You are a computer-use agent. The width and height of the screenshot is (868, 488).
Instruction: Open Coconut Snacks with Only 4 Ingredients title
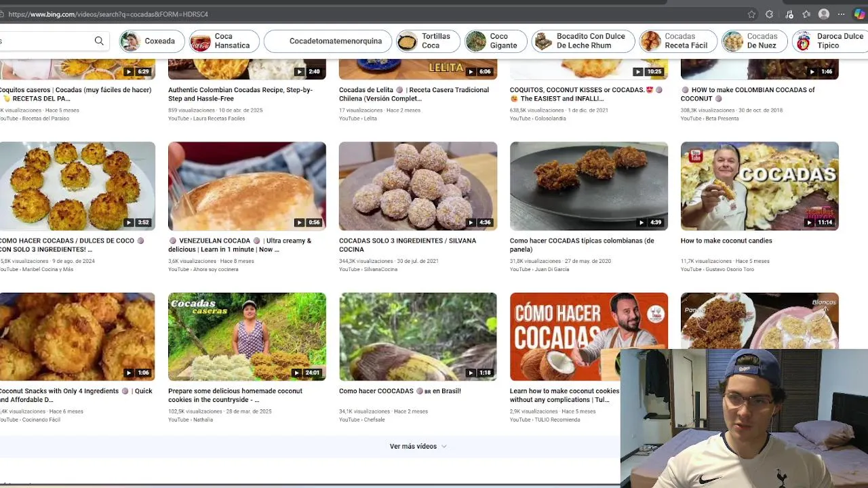click(76, 396)
